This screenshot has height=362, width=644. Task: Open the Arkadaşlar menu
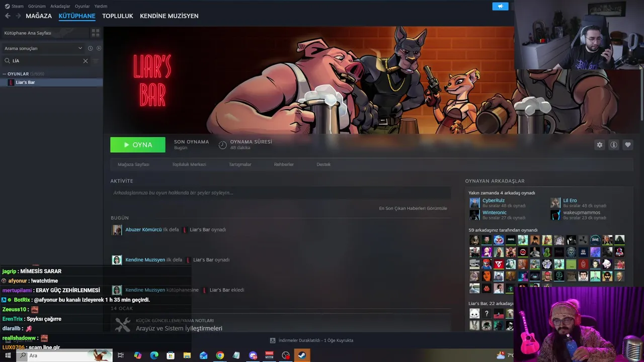60,6
